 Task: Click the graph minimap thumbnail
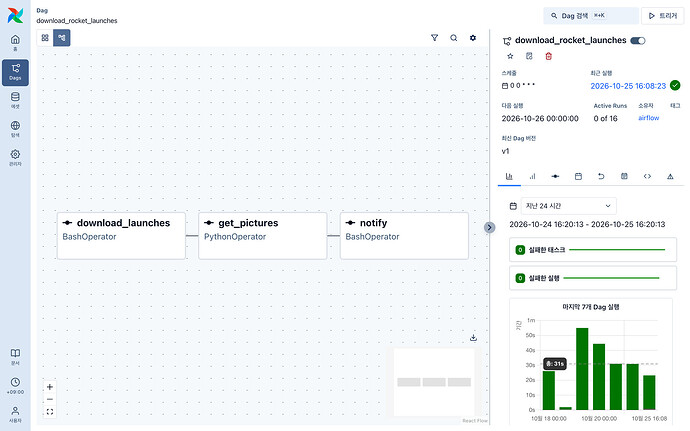point(434,382)
